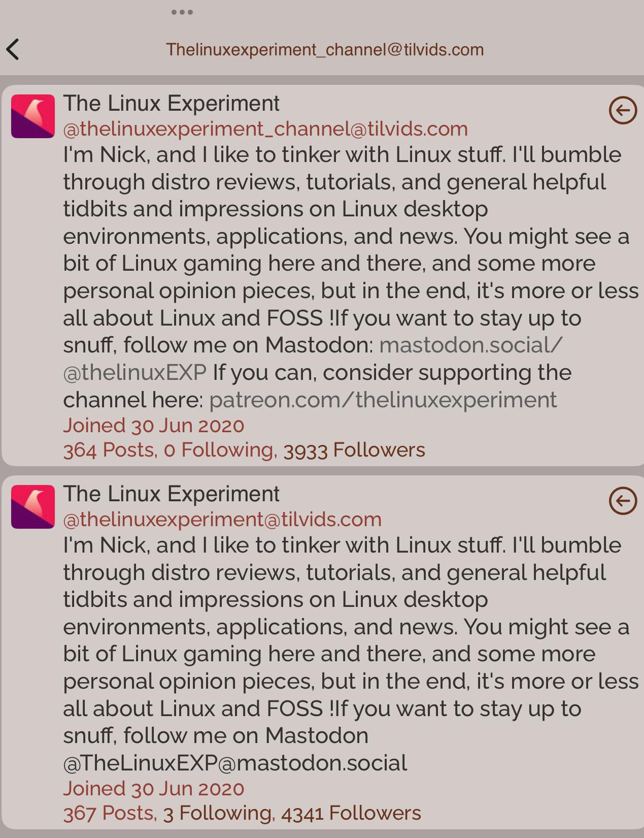Open the @thelinuxexperiment_channel@tilvids.com handle
Image resolution: width=644 pixels, height=838 pixels.
[265, 129]
